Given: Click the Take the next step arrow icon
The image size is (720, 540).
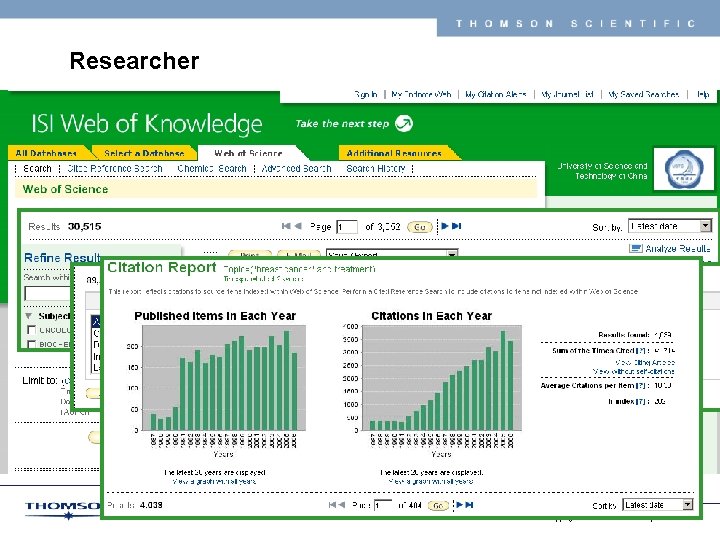Looking at the screenshot, I should coord(404,123).
